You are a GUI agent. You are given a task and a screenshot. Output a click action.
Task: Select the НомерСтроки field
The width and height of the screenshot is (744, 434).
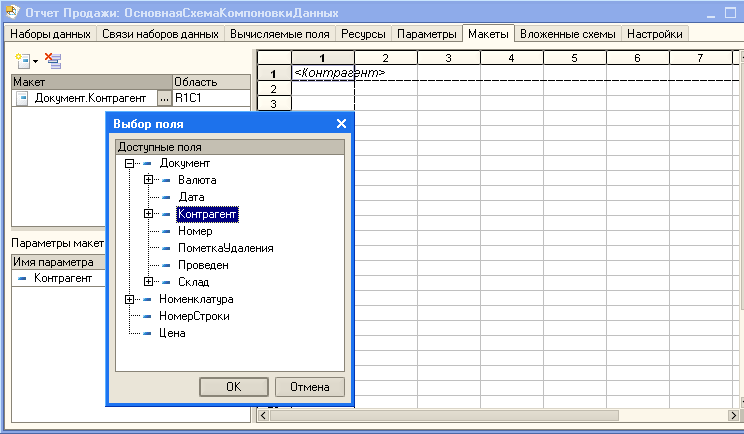[x=194, y=316]
